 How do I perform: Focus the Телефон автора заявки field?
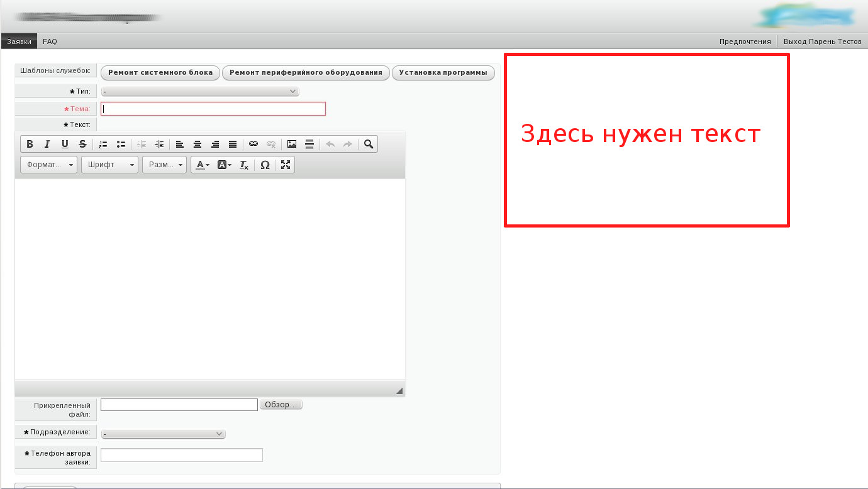point(182,455)
